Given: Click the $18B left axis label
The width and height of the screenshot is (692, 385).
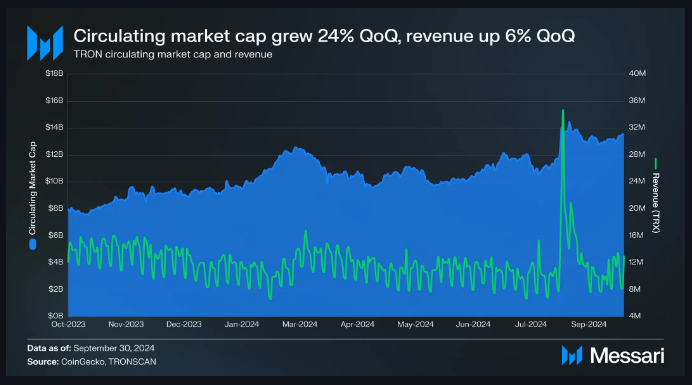Looking at the screenshot, I should (54, 73).
